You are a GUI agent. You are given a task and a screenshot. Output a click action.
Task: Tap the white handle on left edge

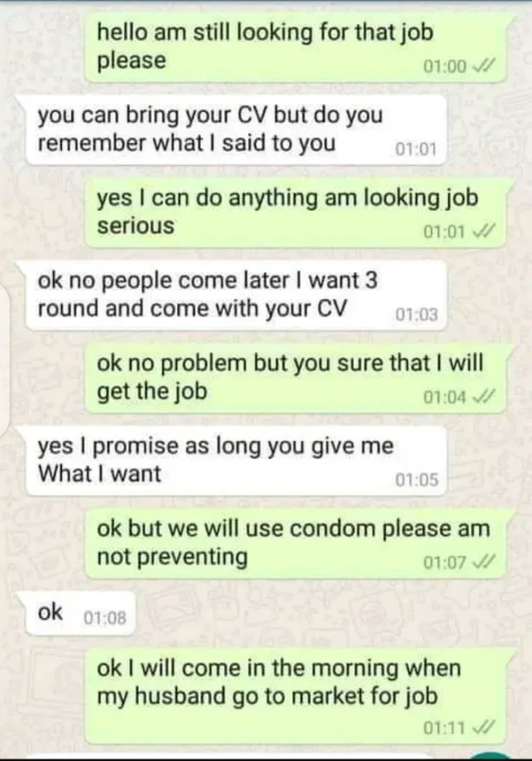click(4, 354)
